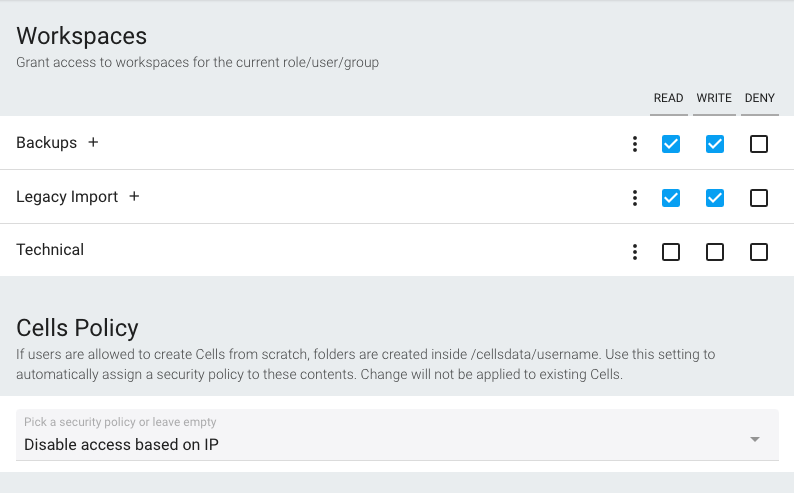Image resolution: width=794 pixels, height=493 pixels.
Task: Uncheck Read access for Legacy Import
Action: pyautogui.click(x=671, y=198)
